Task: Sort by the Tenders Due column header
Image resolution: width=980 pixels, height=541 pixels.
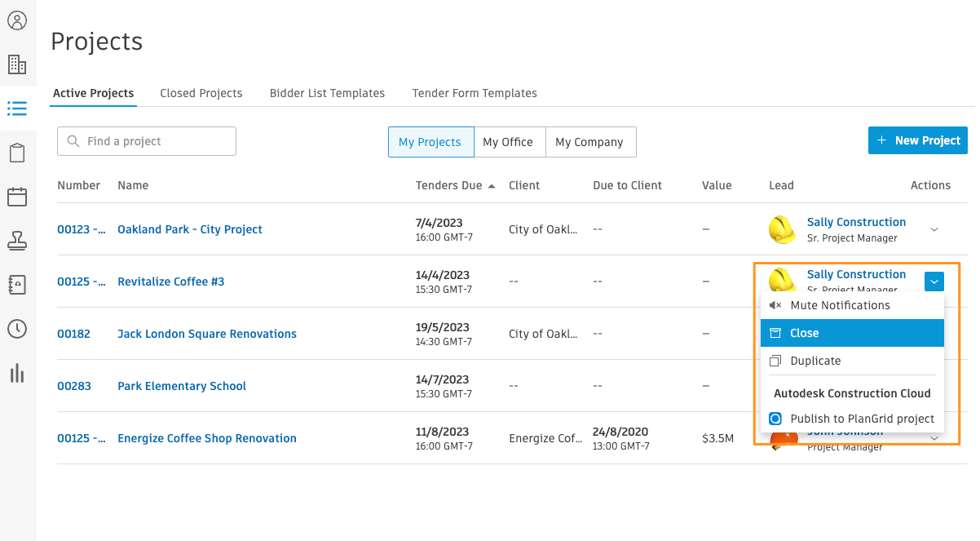Action: point(449,185)
